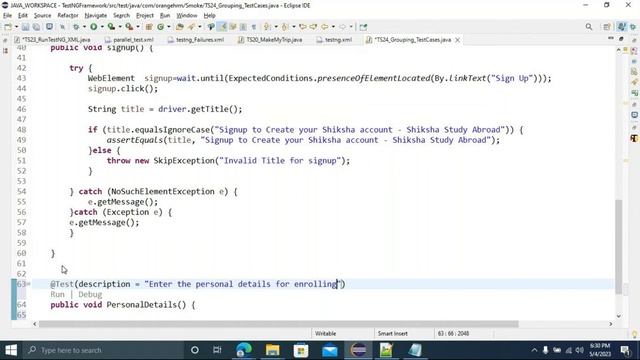Create a new Java class icon
640x360 pixels.
tap(161, 27)
